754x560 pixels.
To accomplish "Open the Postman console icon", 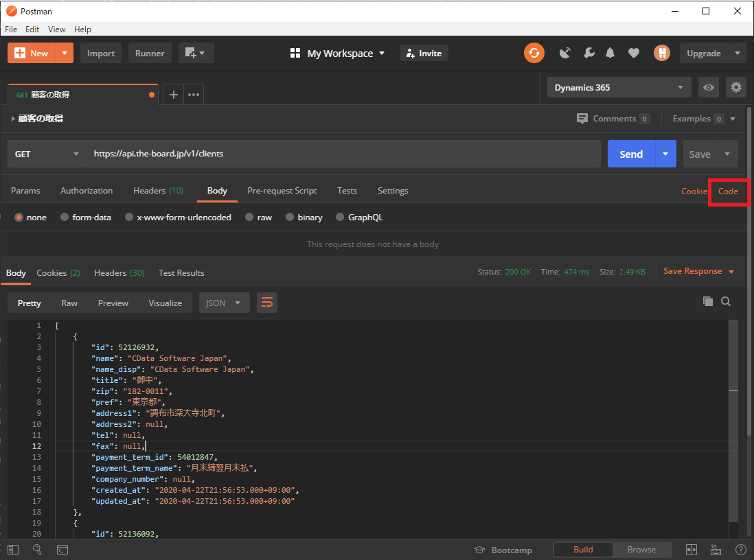I will point(62,550).
